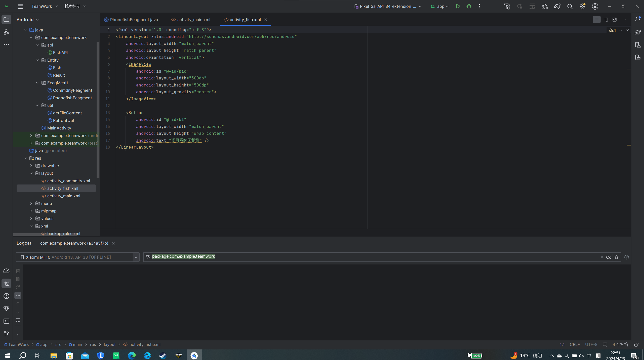644x360 pixels.
Task: Open the 版本控制 version control menu
Action: pos(75,6)
